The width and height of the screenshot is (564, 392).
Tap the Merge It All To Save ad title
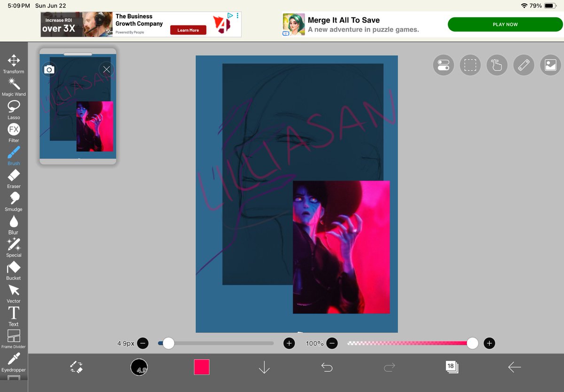click(344, 20)
